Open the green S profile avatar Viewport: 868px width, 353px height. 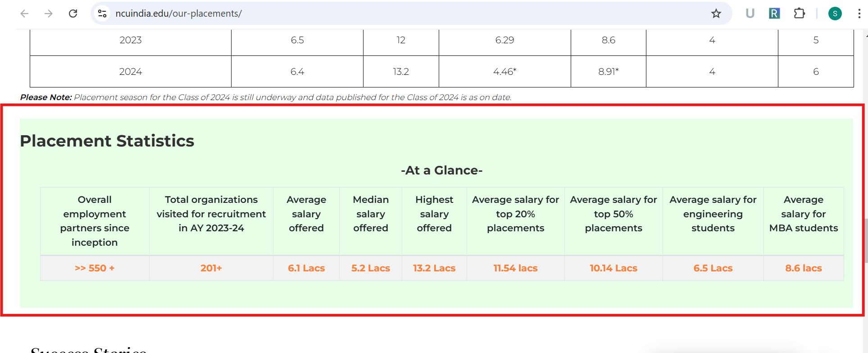835,14
